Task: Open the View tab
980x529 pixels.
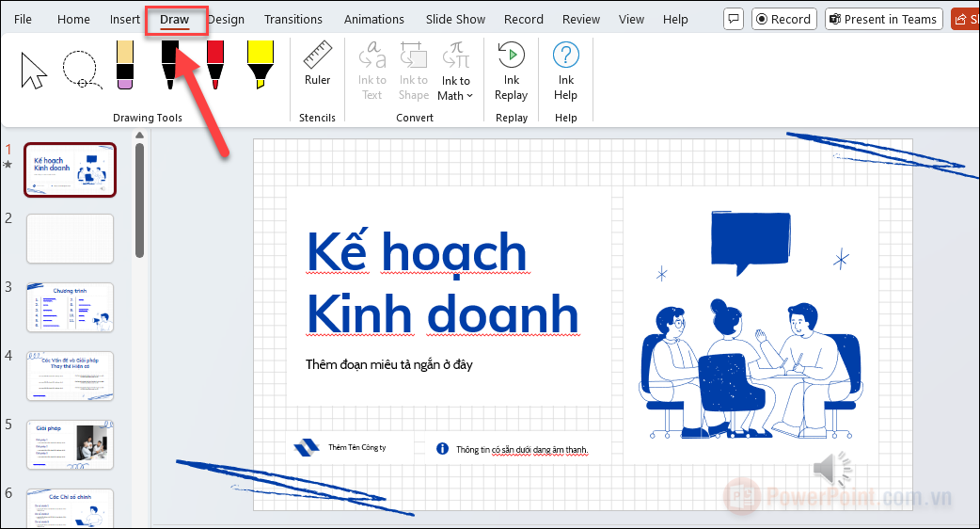Action: click(631, 20)
